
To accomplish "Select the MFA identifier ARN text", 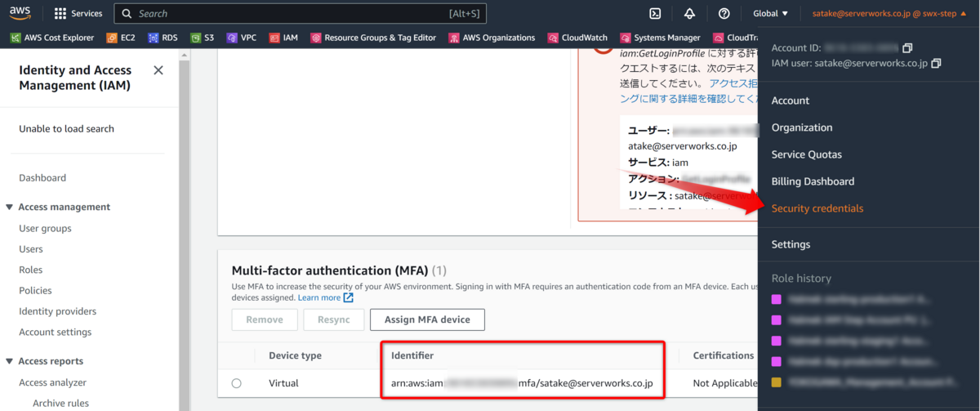I will click(x=522, y=382).
